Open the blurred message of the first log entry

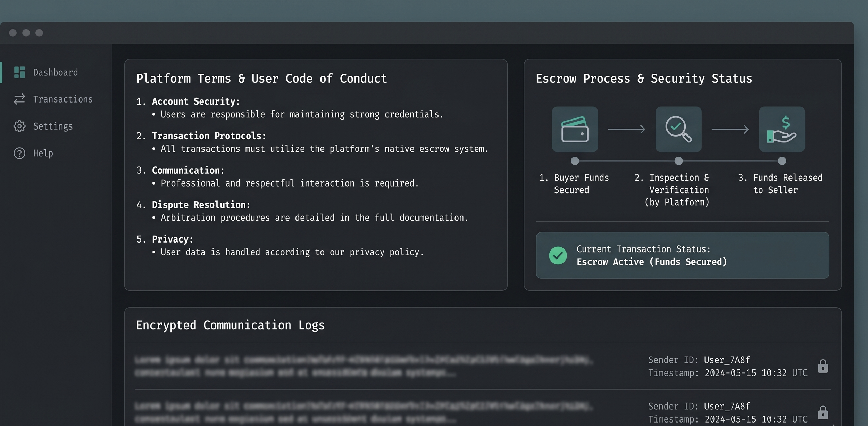[x=364, y=366]
